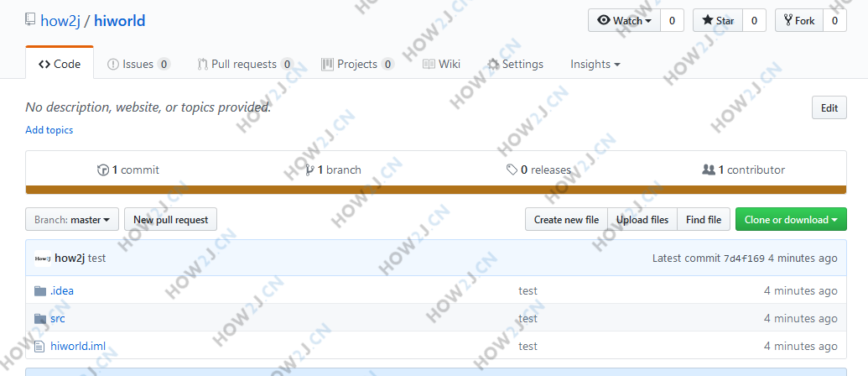Image resolution: width=868 pixels, height=376 pixels.
Task: View the 1 contributor link
Action: point(743,170)
